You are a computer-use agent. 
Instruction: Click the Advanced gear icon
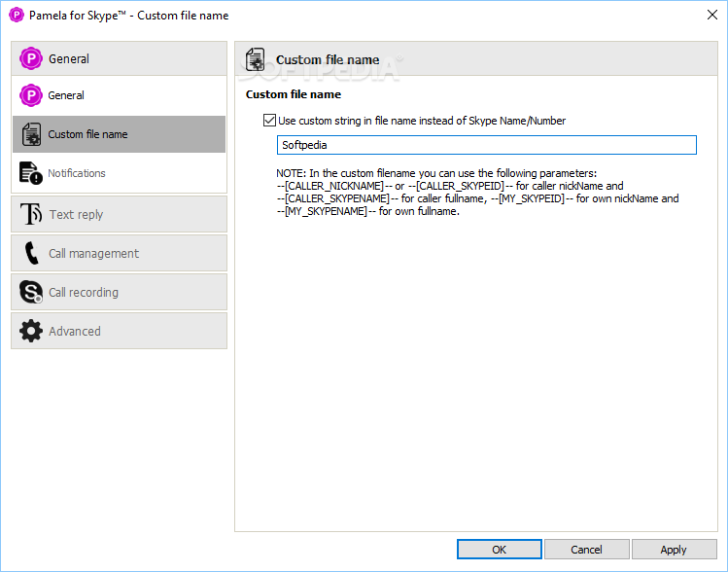coord(31,331)
